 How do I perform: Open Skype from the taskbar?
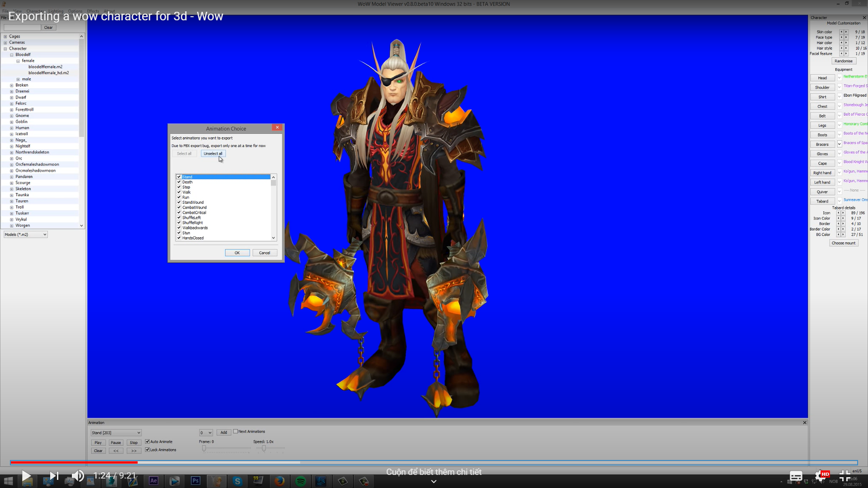237,481
